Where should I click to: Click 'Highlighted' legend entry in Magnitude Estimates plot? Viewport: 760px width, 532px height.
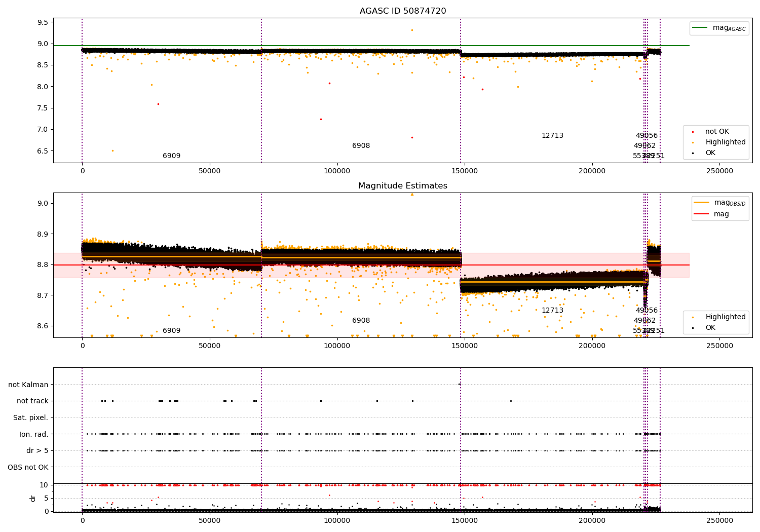tap(726, 317)
